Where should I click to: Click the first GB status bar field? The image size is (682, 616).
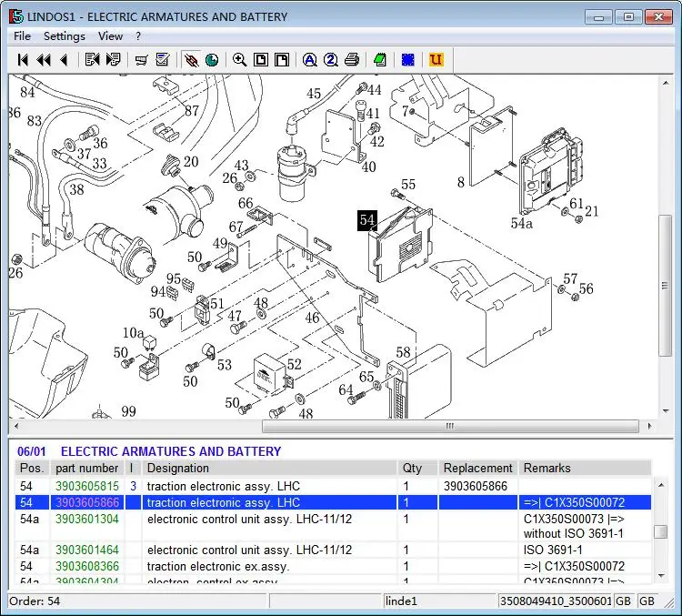tap(623, 601)
